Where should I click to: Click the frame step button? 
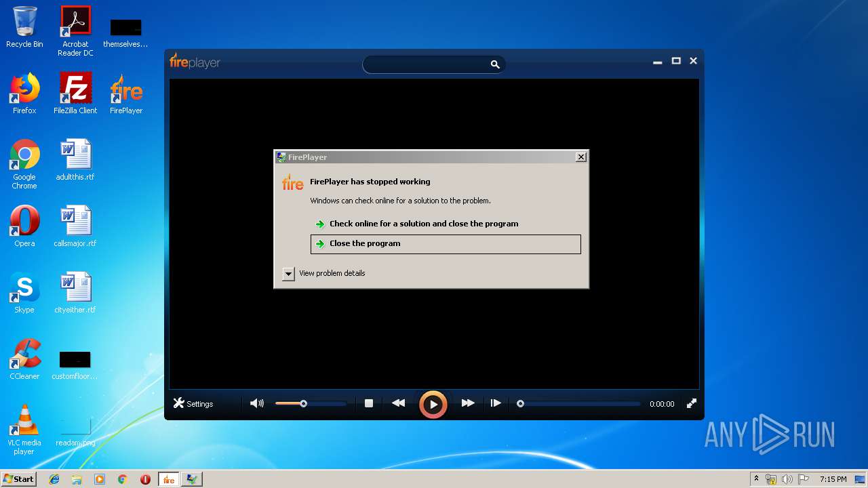pyautogui.click(x=496, y=403)
